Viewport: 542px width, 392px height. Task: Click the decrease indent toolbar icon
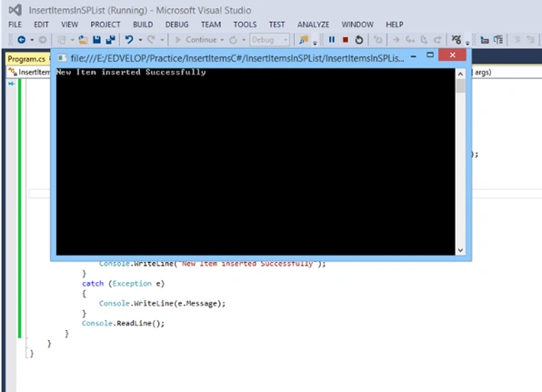(517, 40)
